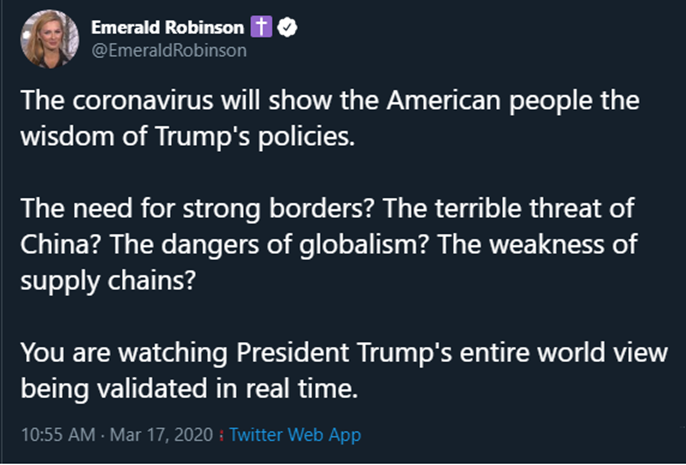Image resolution: width=686 pixels, height=465 pixels.
Task: Click the text "being validated in real time."
Action: pyautogui.click(x=189, y=388)
